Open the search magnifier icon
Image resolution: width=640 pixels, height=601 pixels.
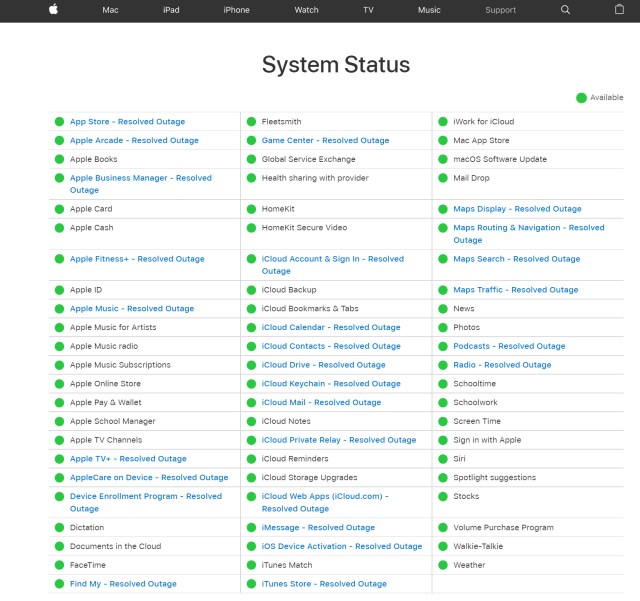pos(565,9)
